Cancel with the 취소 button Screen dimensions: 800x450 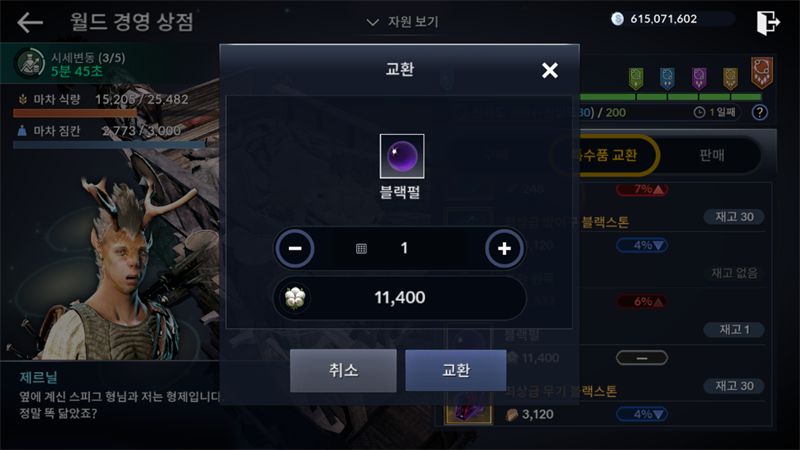[x=343, y=370]
